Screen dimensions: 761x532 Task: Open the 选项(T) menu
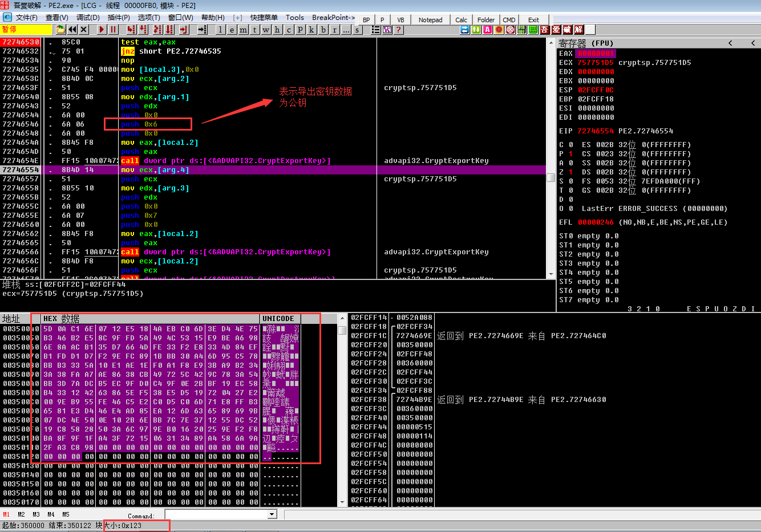click(148, 18)
